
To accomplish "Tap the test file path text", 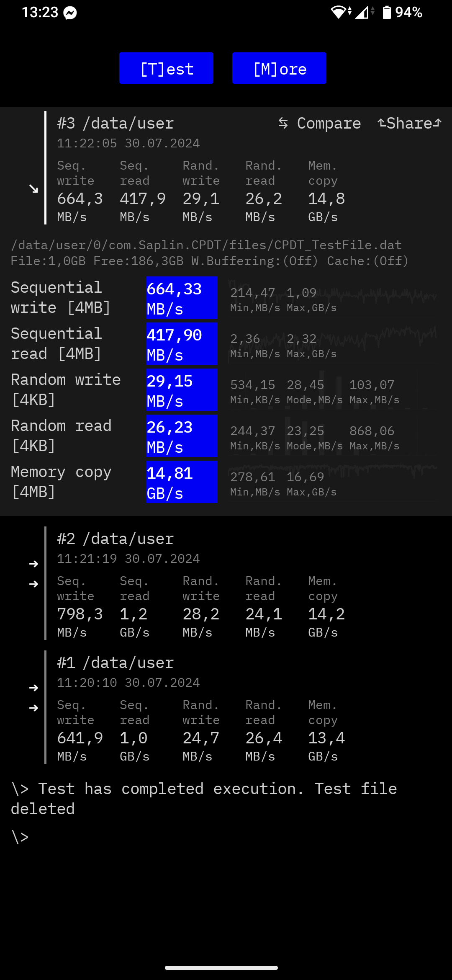I will pyautogui.click(x=206, y=245).
